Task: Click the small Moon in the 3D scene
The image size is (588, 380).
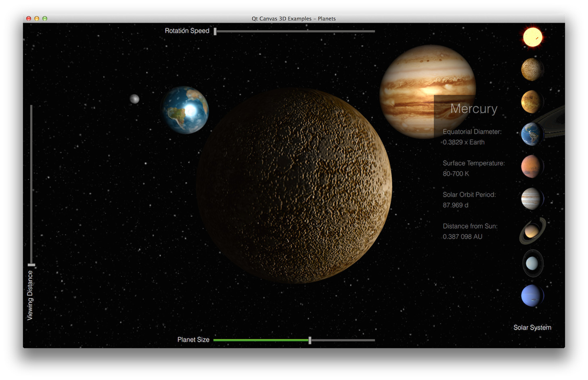Action: [x=134, y=99]
